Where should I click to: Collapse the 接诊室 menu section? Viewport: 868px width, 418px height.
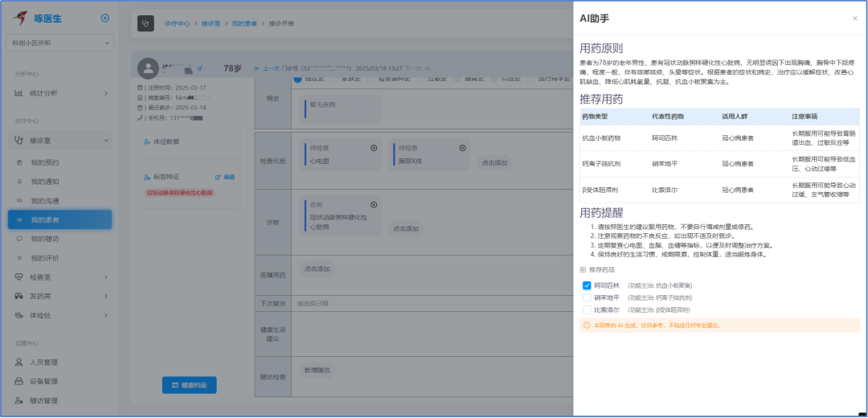click(x=60, y=141)
